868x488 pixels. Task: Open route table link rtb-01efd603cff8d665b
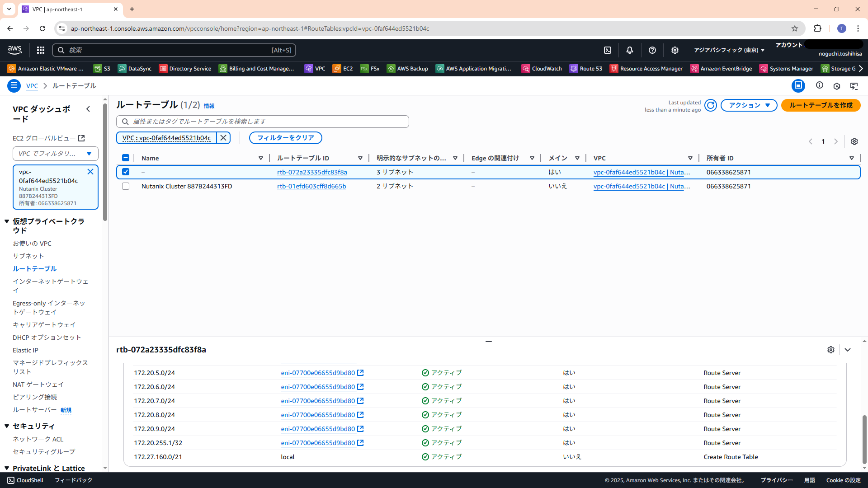[x=311, y=186]
